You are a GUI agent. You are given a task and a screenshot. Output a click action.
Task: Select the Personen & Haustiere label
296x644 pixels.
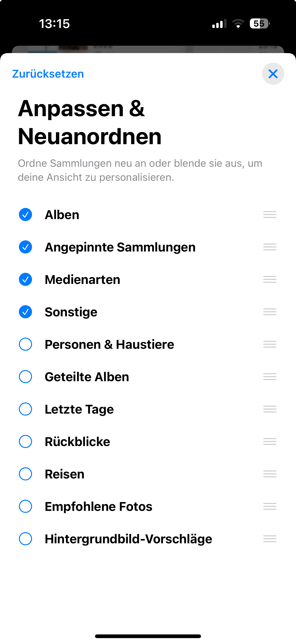[x=109, y=344]
